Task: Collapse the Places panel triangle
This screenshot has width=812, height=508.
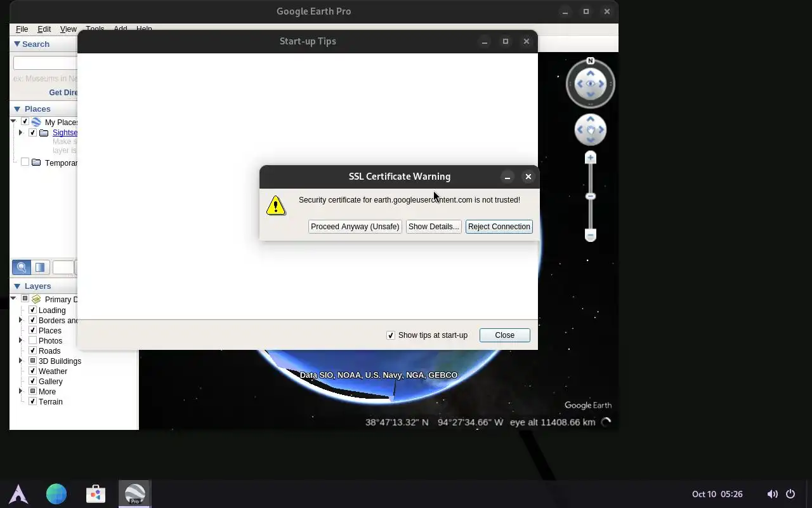Action: (17, 109)
